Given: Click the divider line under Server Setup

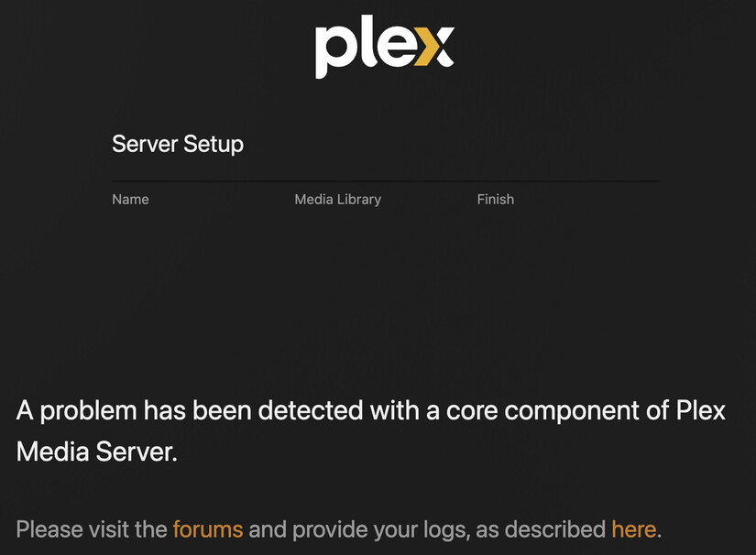Looking at the screenshot, I should 385,181.
